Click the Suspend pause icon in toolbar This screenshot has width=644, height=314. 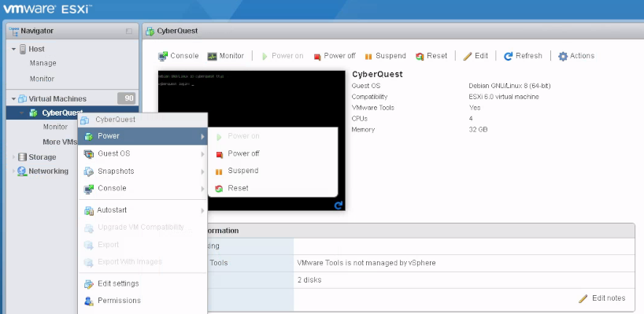368,57
